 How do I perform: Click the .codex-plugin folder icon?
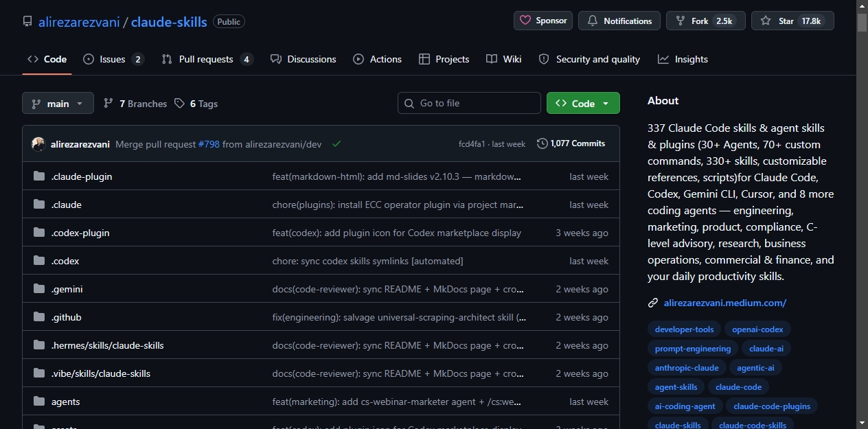39,233
